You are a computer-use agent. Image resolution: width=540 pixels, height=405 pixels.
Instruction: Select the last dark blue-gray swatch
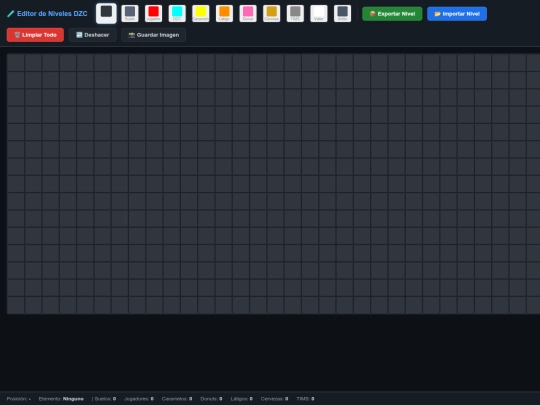(342, 13)
